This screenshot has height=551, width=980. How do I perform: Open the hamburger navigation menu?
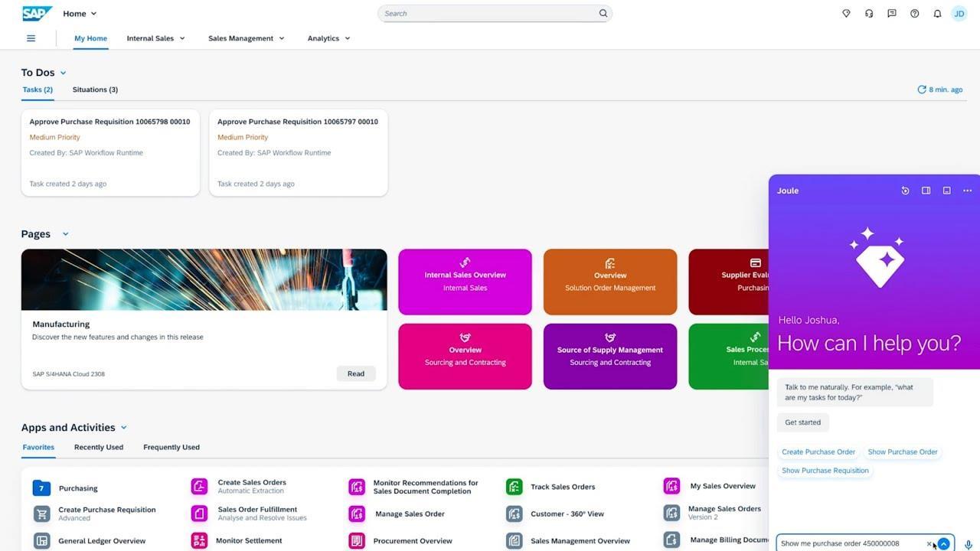[31, 38]
